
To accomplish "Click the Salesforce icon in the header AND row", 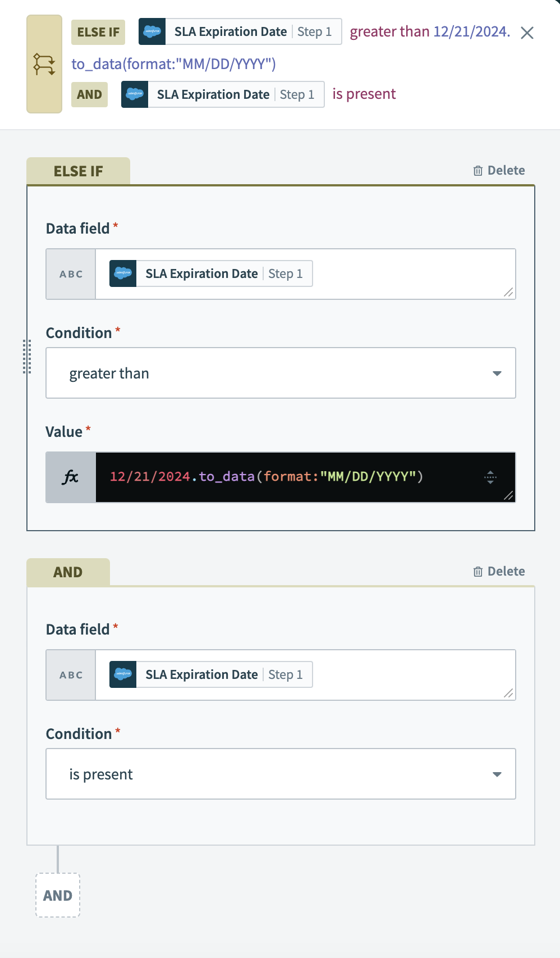I will pyautogui.click(x=135, y=94).
